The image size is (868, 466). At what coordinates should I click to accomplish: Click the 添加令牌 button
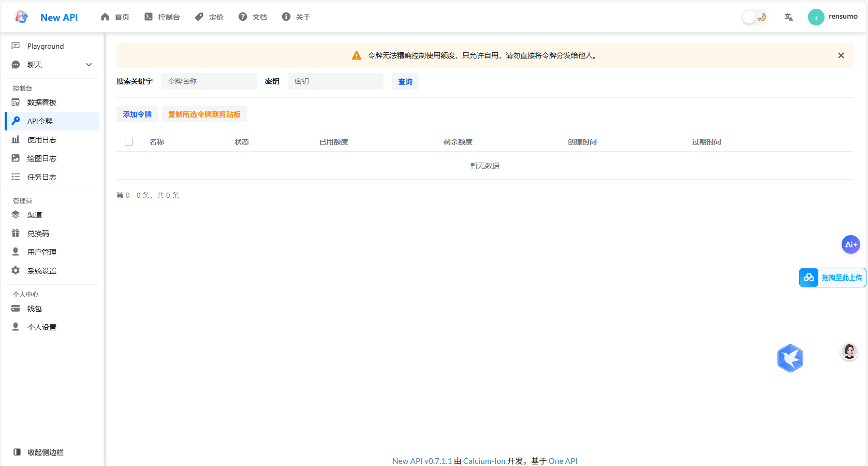pos(137,114)
